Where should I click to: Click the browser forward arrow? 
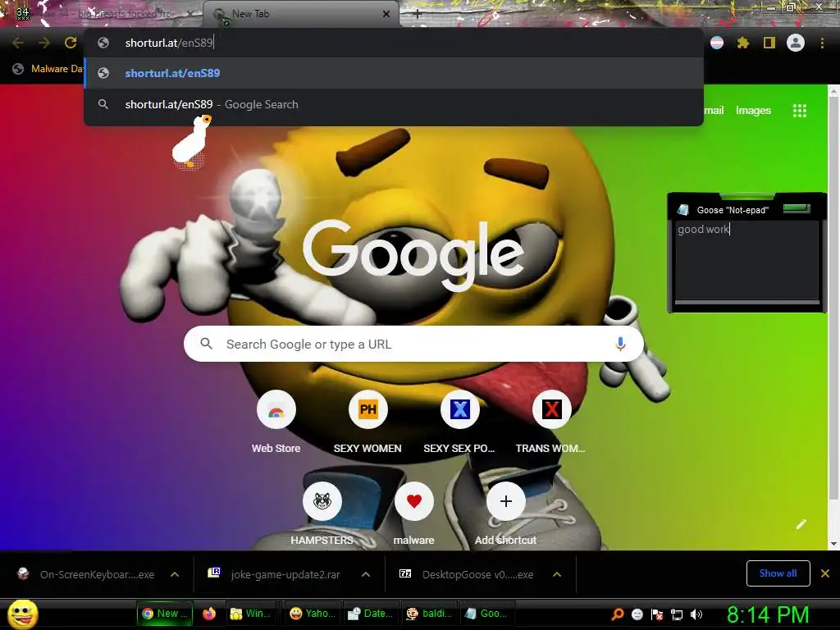(44, 43)
